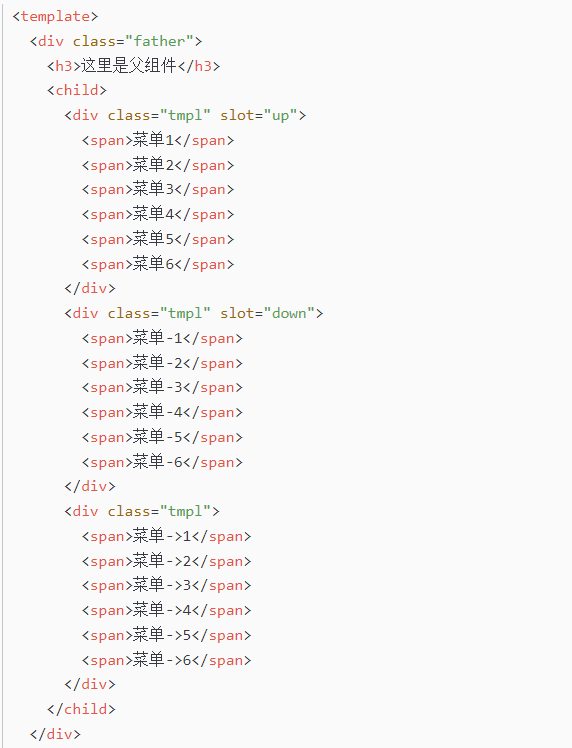Click the span line containing 菜单->5

pos(166,635)
